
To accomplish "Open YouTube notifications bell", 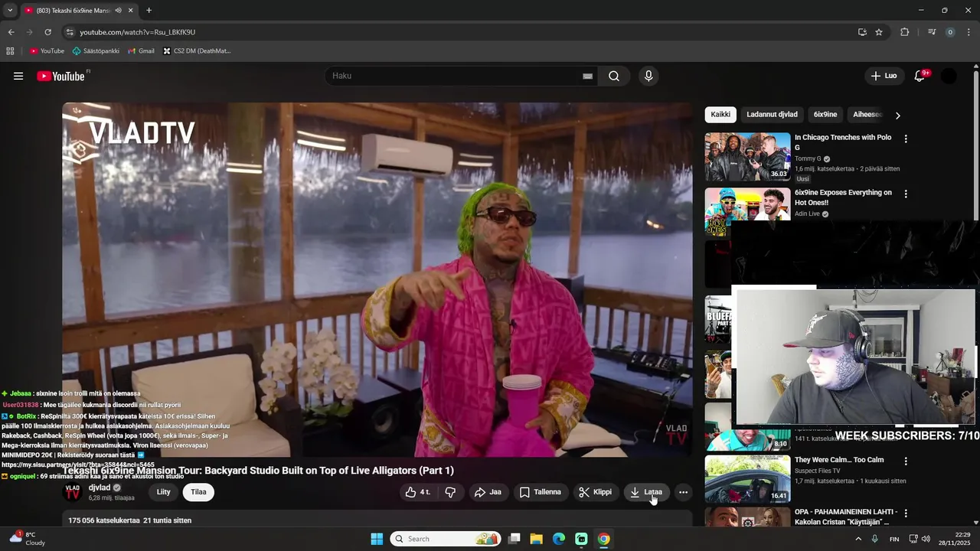I will 920,76.
